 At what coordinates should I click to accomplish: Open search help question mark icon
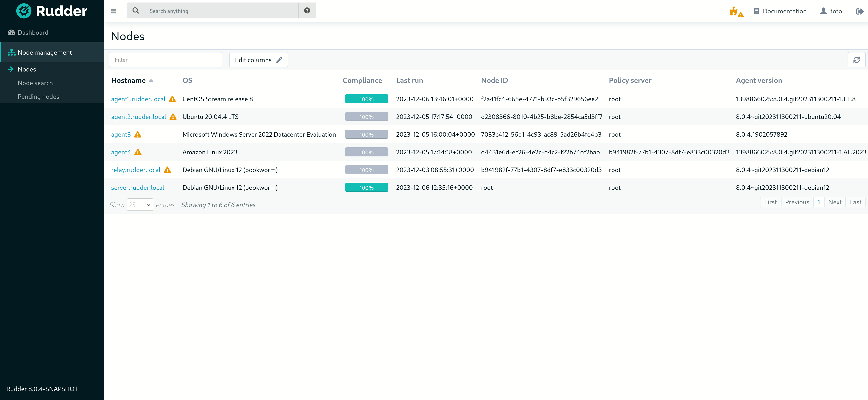[x=307, y=11]
